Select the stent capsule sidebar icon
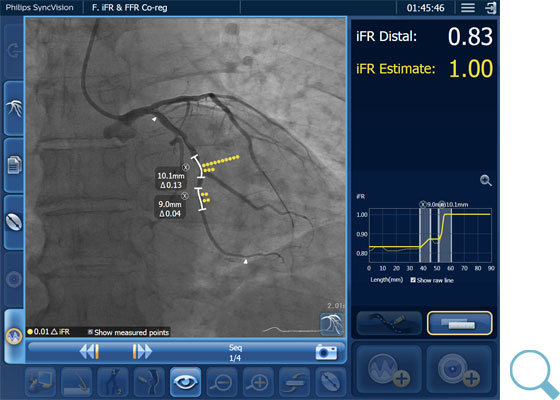 coord(14,222)
